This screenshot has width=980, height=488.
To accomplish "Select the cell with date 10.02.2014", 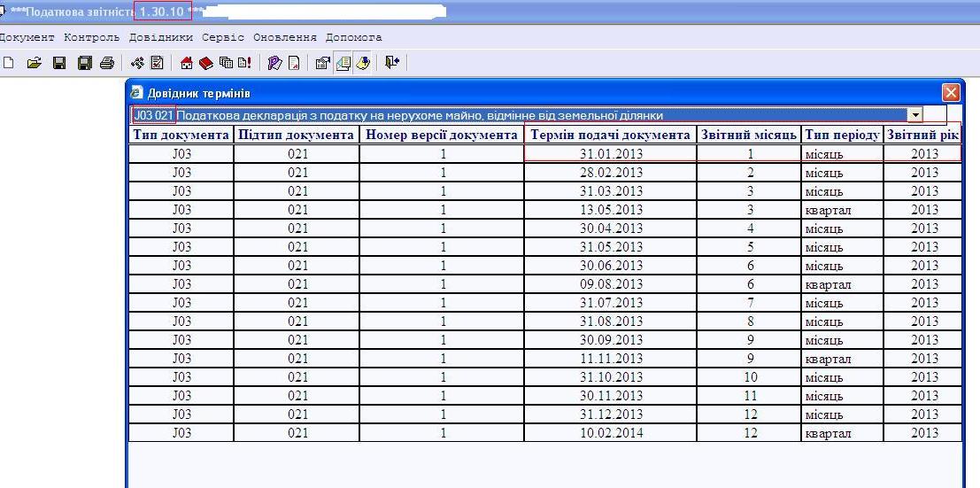I will [x=610, y=433].
